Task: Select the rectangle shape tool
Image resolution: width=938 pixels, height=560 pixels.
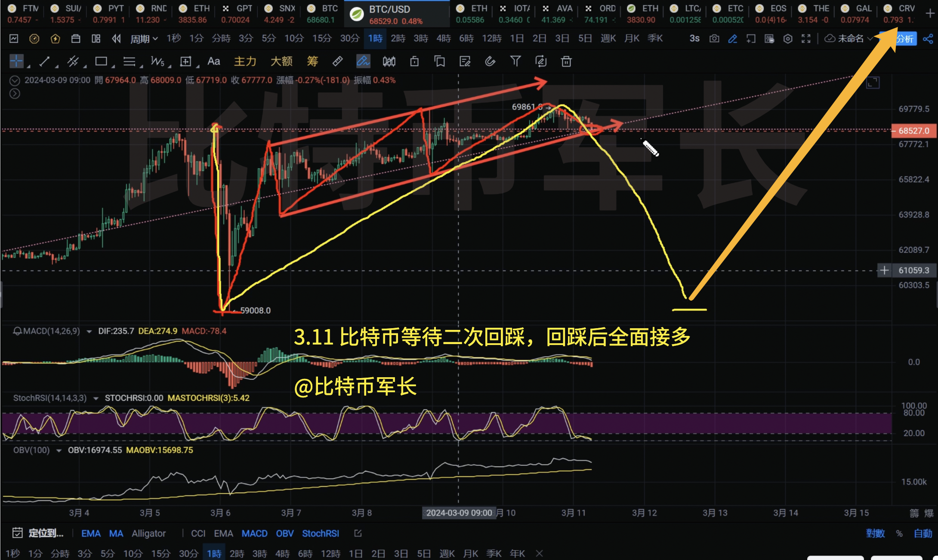Action: [x=101, y=62]
